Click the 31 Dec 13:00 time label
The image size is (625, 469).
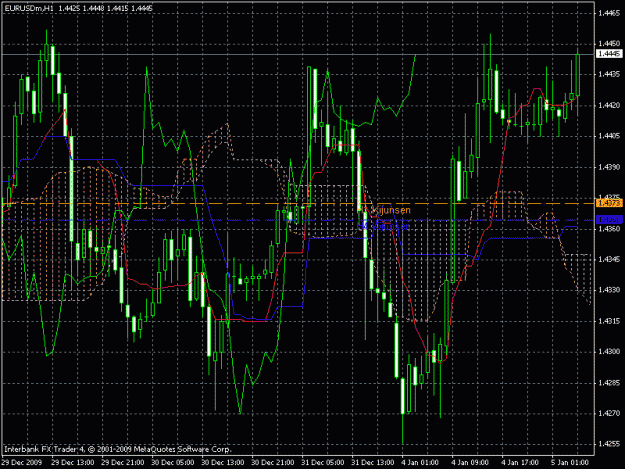point(373,463)
